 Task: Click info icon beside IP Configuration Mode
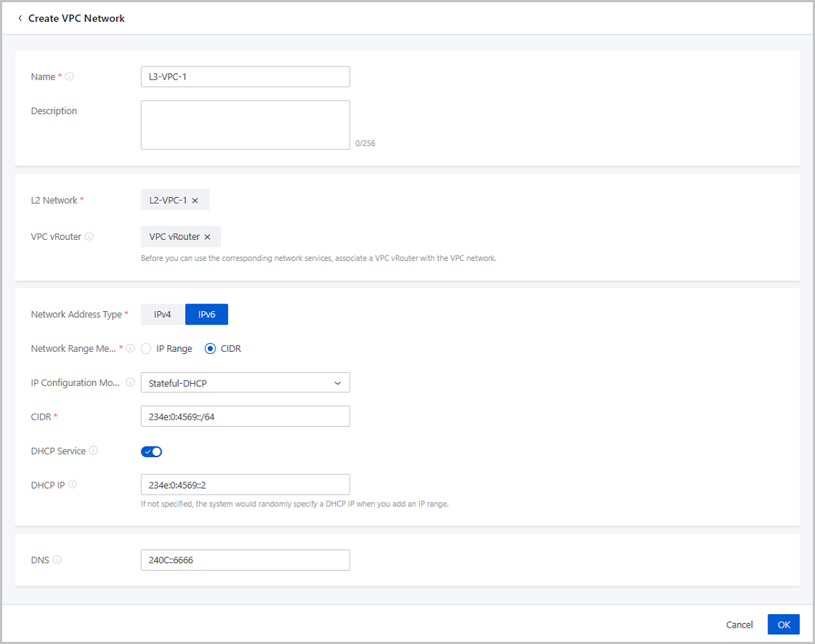click(130, 382)
